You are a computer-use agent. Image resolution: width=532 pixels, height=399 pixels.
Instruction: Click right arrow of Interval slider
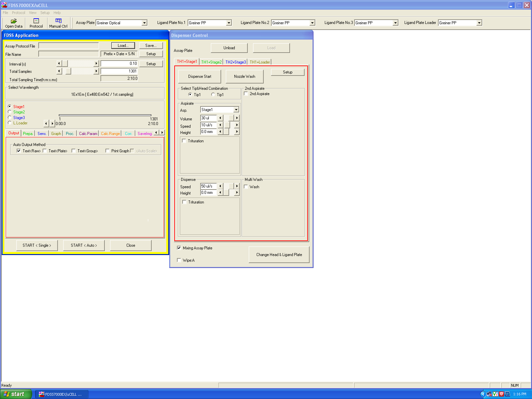[x=96, y=64]
